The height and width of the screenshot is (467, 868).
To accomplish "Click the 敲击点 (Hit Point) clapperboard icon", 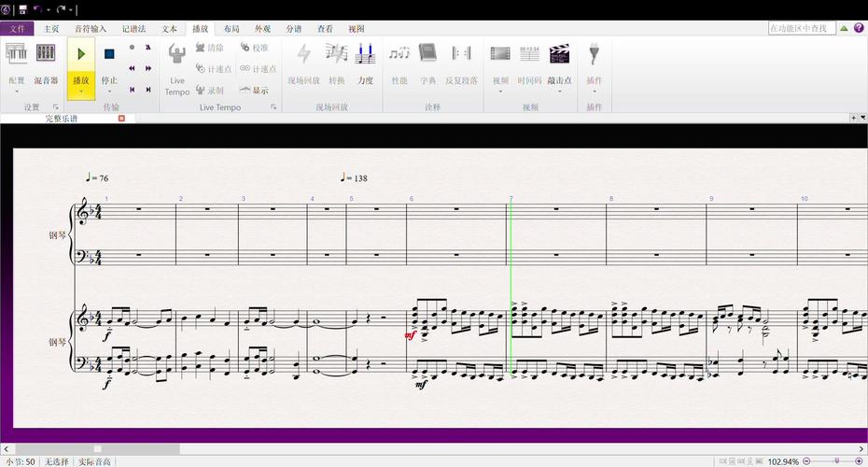I will point(559,53).
